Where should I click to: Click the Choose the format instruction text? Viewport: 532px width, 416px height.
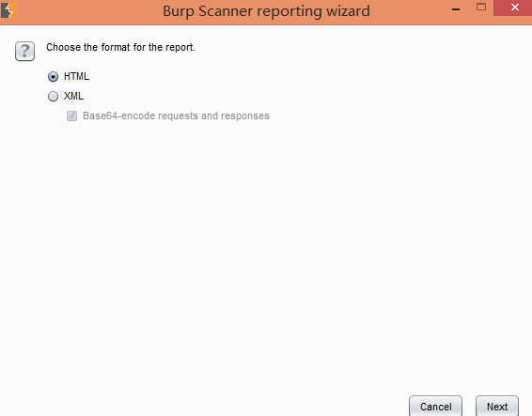pyautogui.click(x=121, y=47)
